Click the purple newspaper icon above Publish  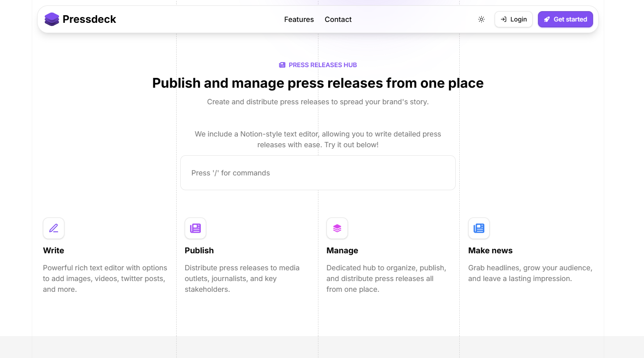pyautogui.click(x=195, y=228)
